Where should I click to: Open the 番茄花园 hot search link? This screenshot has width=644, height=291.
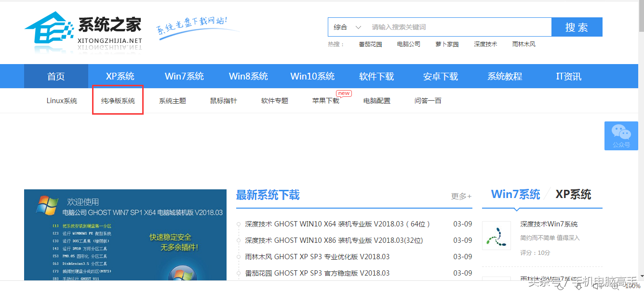point(370,44)
